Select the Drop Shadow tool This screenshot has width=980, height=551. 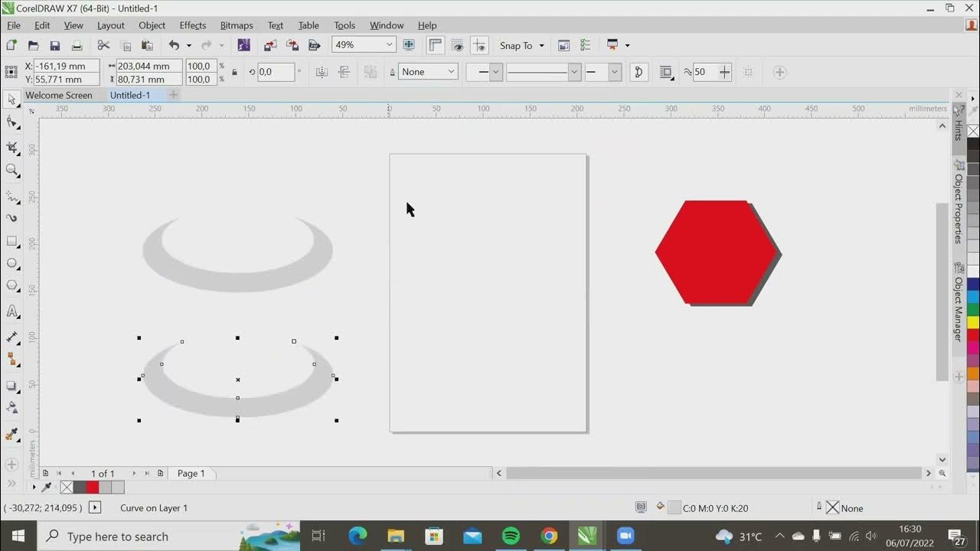[12, 386]
